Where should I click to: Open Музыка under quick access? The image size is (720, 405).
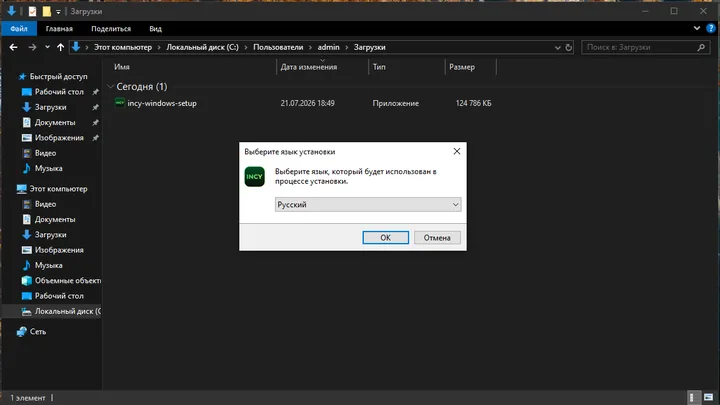(48, 169)
